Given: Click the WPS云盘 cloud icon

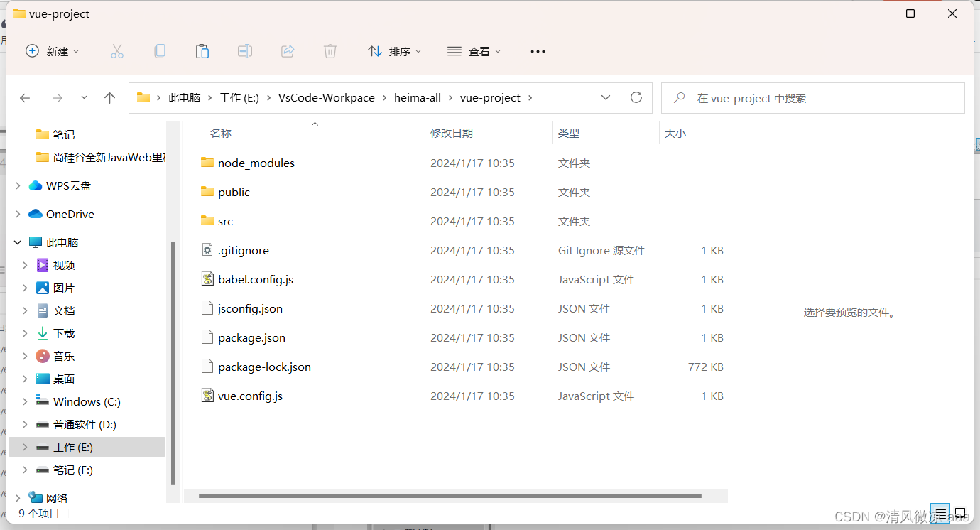Looking at the screenshot, I should [36, 185].
